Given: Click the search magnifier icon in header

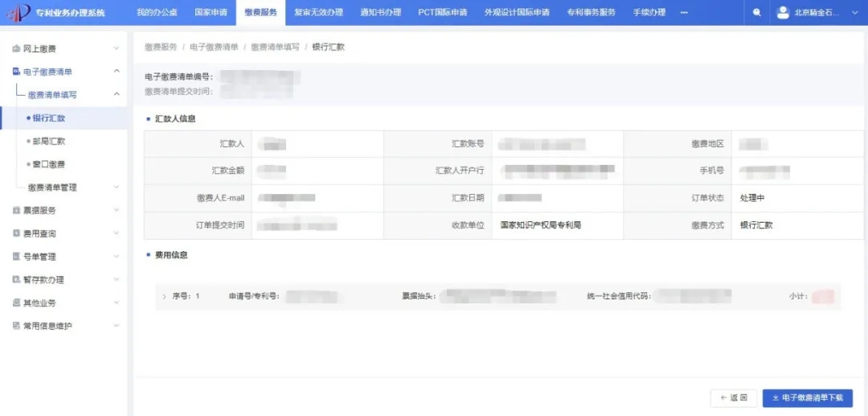Looking at the screenshot, I should (x=756, y=13).
